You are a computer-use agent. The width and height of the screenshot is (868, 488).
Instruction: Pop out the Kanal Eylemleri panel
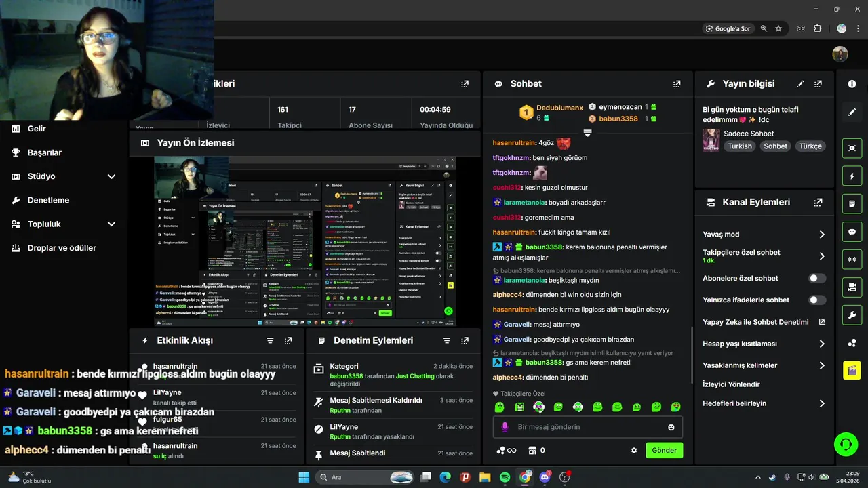tap(818, 202)
